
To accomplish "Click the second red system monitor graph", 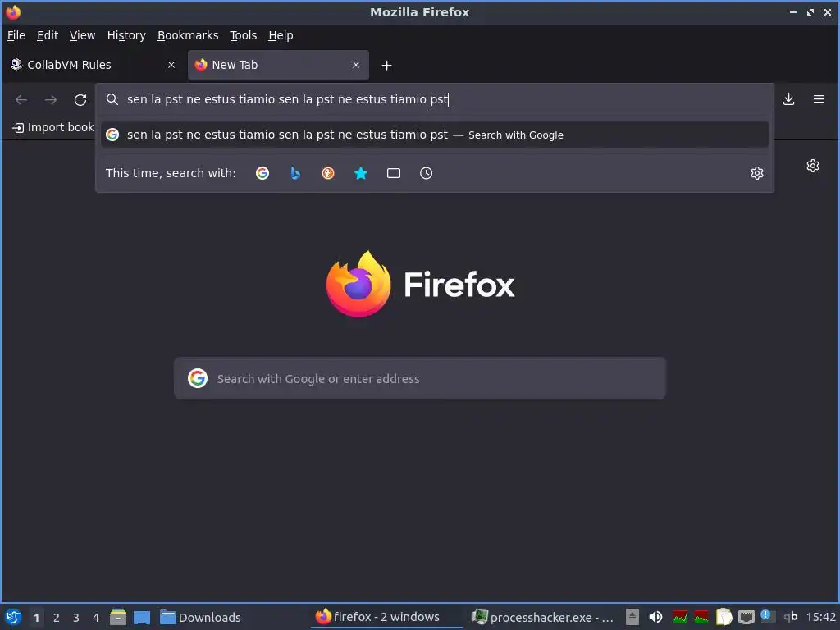I will point(701,617).
